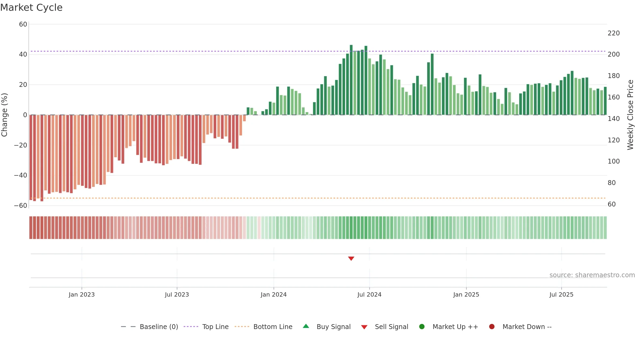Click the 100 tick on price axis

coord(614,161)
